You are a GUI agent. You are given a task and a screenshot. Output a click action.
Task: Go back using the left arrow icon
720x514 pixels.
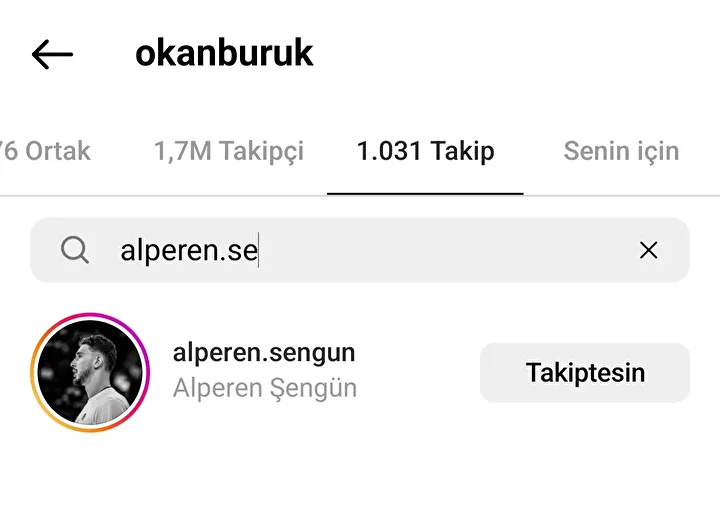(52, 54)
